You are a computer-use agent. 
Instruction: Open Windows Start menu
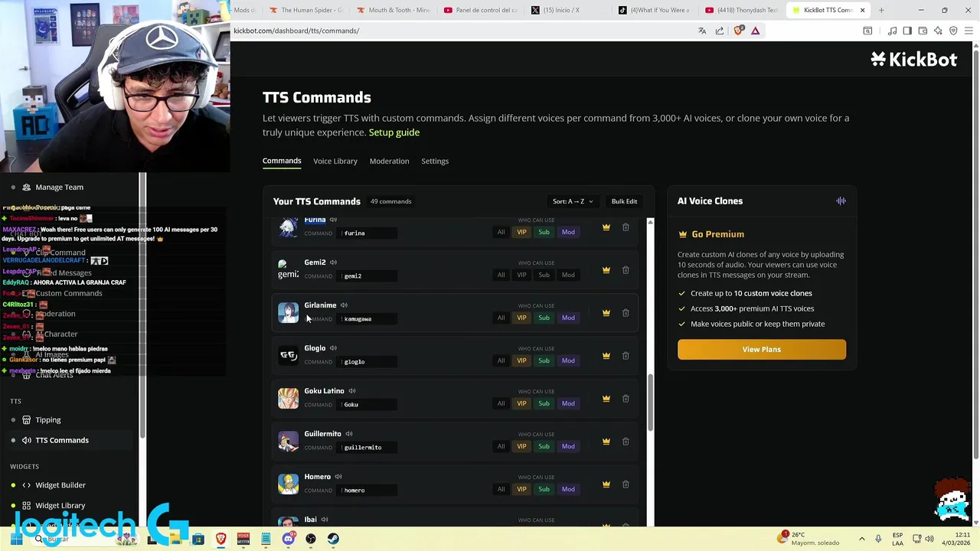pos(16,539)
